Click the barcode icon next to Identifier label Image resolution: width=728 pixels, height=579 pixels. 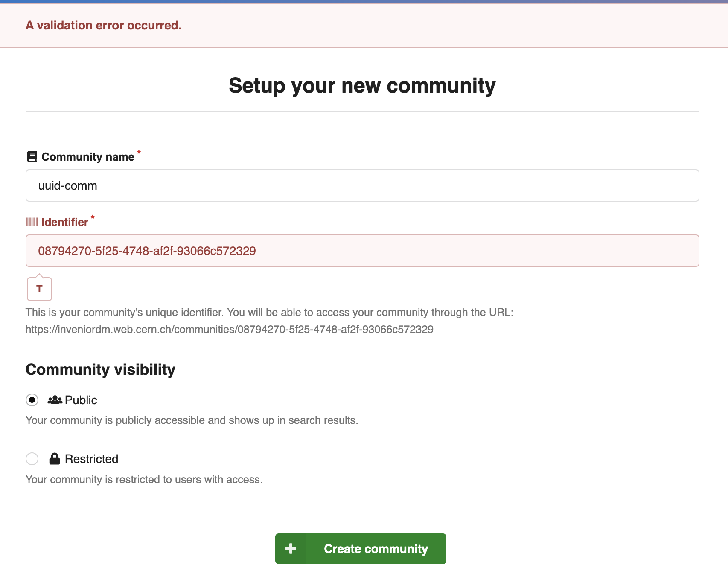click(31, 222)
